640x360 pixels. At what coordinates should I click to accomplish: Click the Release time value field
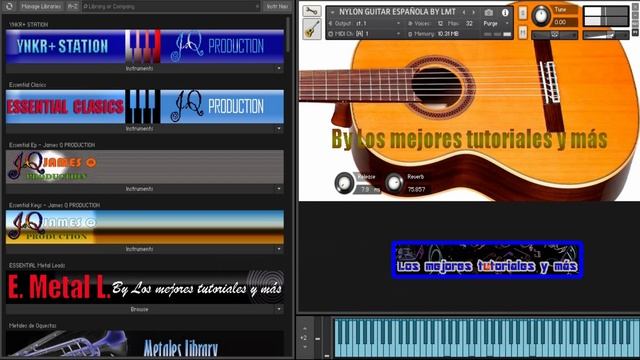tap(367, 189)
